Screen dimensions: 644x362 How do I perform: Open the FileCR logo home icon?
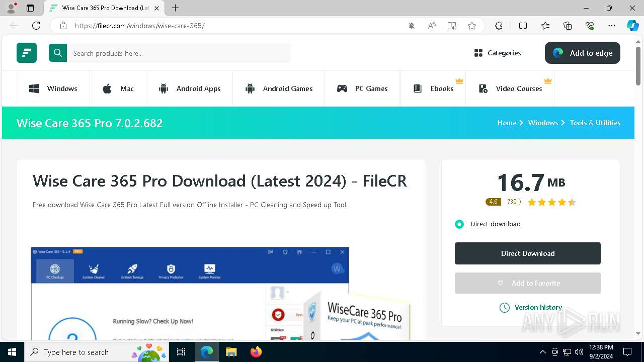pos(27,53)
